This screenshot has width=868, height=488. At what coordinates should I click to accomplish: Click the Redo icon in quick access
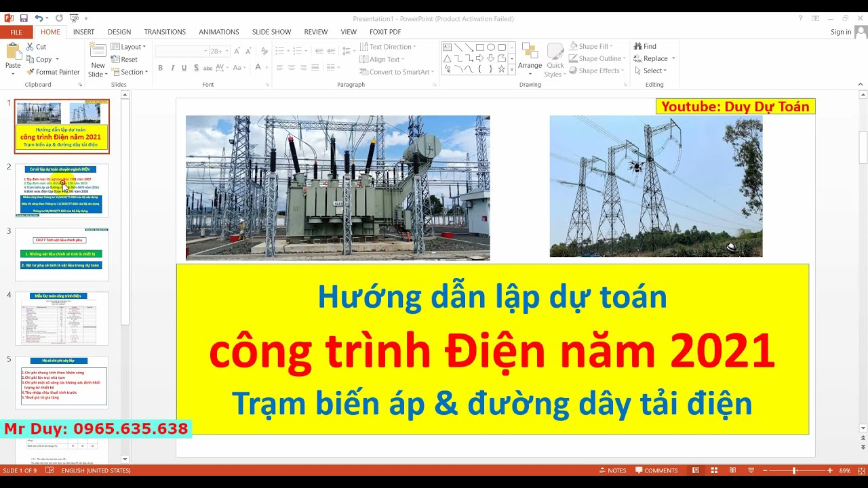click(x=59, y=18)
